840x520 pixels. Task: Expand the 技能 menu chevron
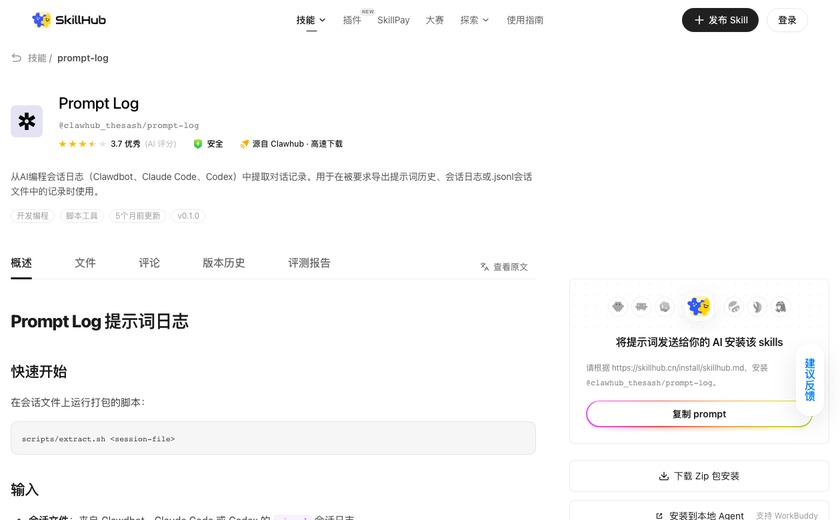[322, 20]
